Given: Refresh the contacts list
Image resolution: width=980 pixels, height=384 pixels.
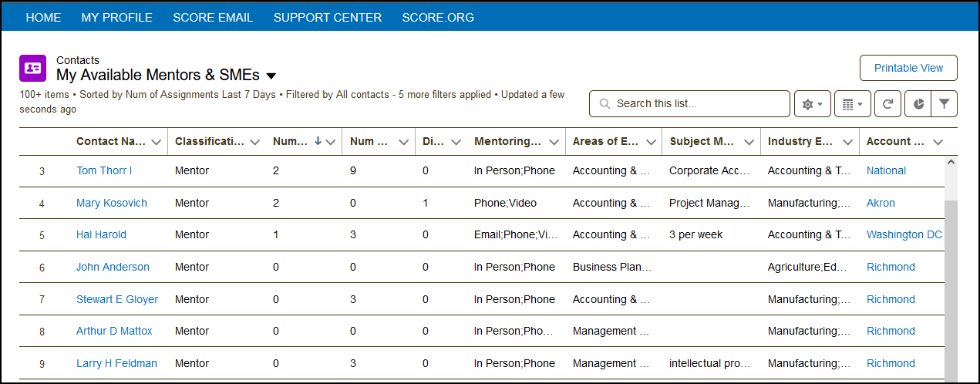Looking at the screenshot, I should point(887,104).
